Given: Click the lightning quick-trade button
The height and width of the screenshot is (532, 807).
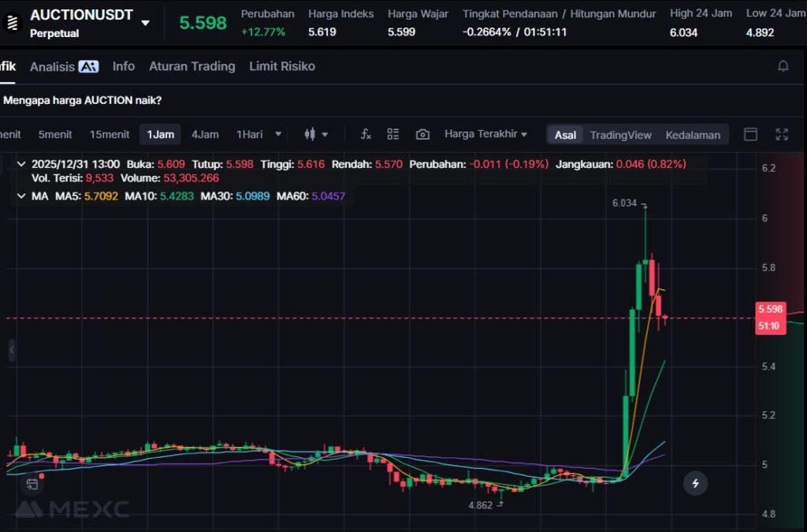Looking at the screenshot, I should coord(695,483).
